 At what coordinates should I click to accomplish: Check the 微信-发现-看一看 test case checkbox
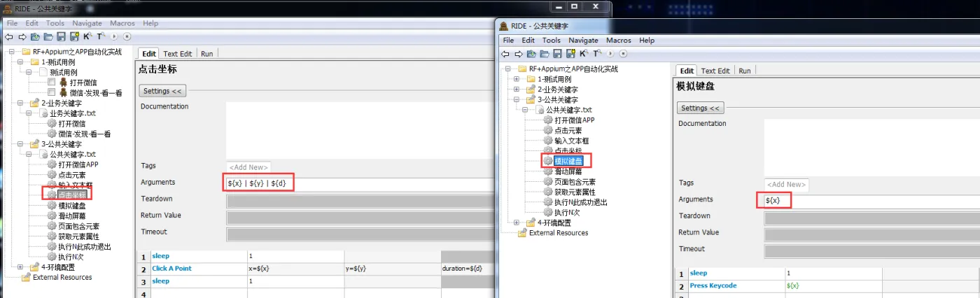point(51,92)
